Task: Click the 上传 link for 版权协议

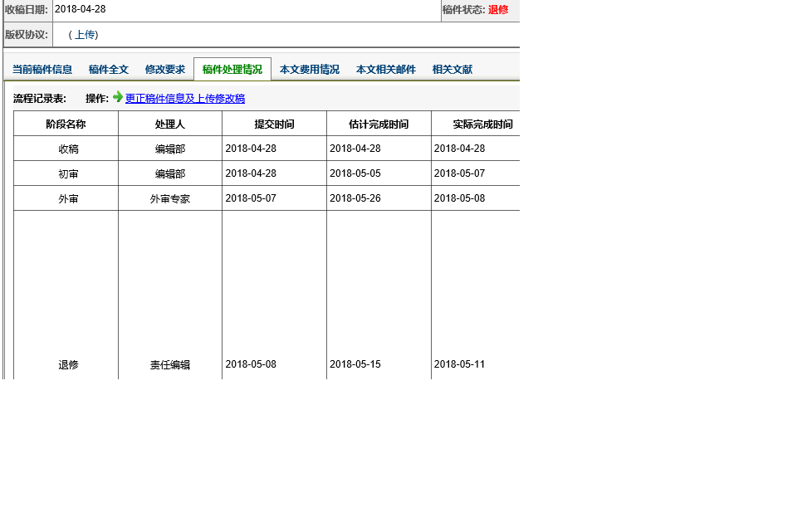Action: 85,35
